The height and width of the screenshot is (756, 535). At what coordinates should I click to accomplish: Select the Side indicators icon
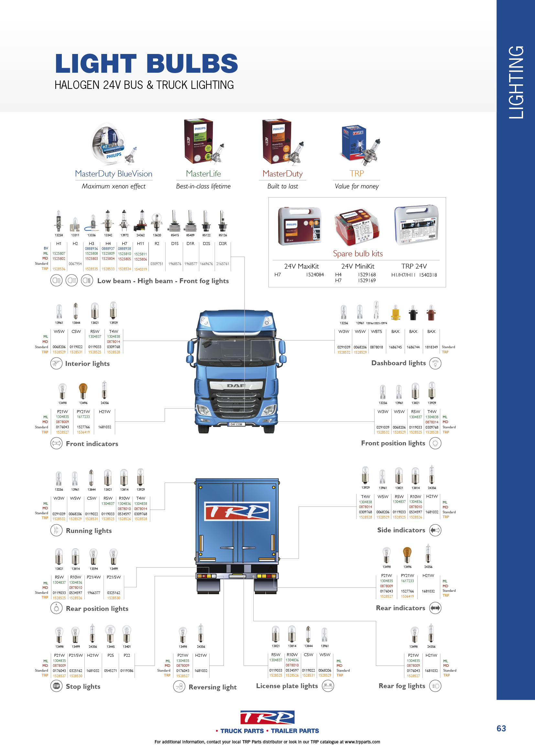[x=435, y=530]
